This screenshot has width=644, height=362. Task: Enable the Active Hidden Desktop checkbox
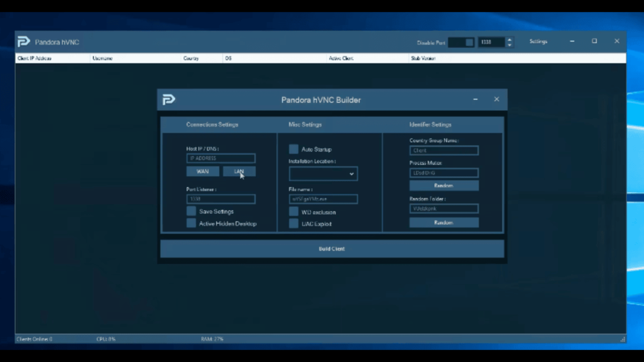click(x=191, y=223)
